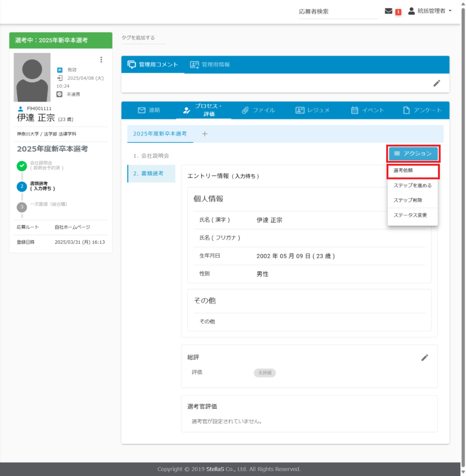
Task: Click the three-dot menu on applicant card
Action: 101,59
